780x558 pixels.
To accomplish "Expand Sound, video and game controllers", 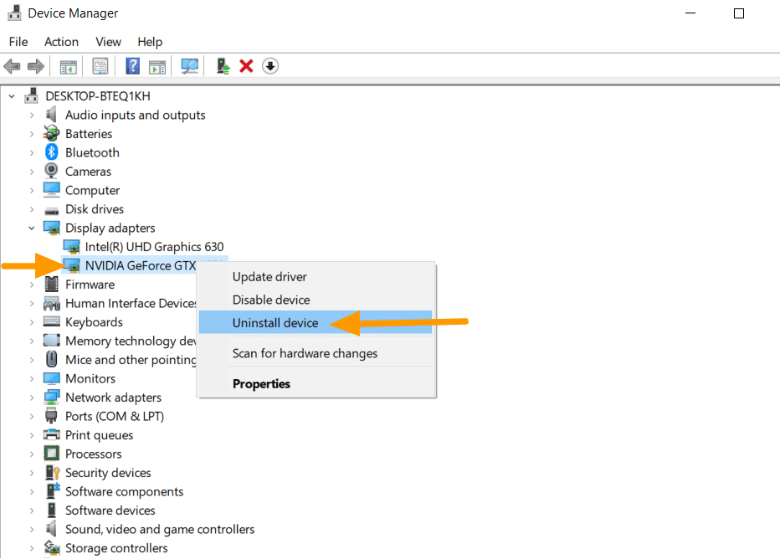I will click(x=31, y=529).
